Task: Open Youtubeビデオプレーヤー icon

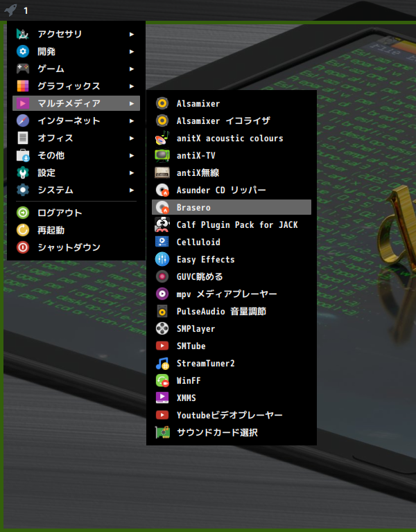Action: [162, 415]
